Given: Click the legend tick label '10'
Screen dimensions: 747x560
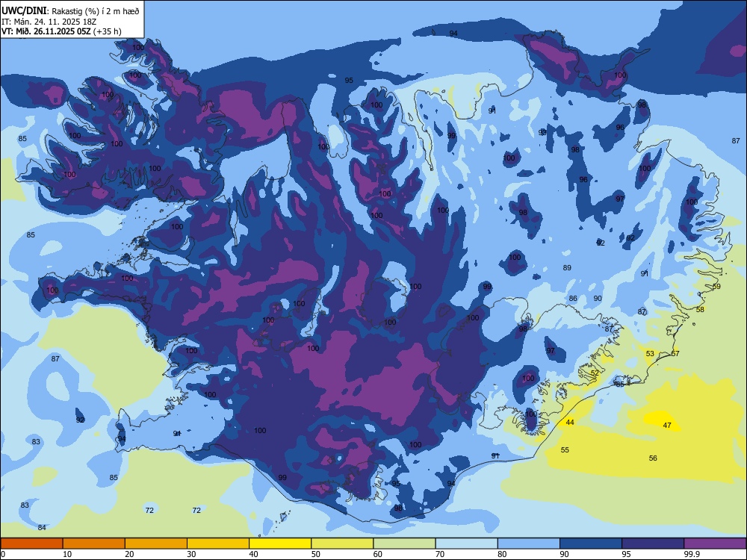Looking at the screenshot, I should tap(67, 554).
